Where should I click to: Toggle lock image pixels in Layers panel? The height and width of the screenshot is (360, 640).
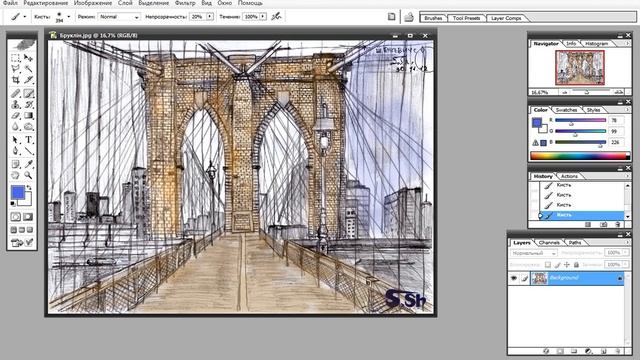pyautogui.click(x=557, y=265)
